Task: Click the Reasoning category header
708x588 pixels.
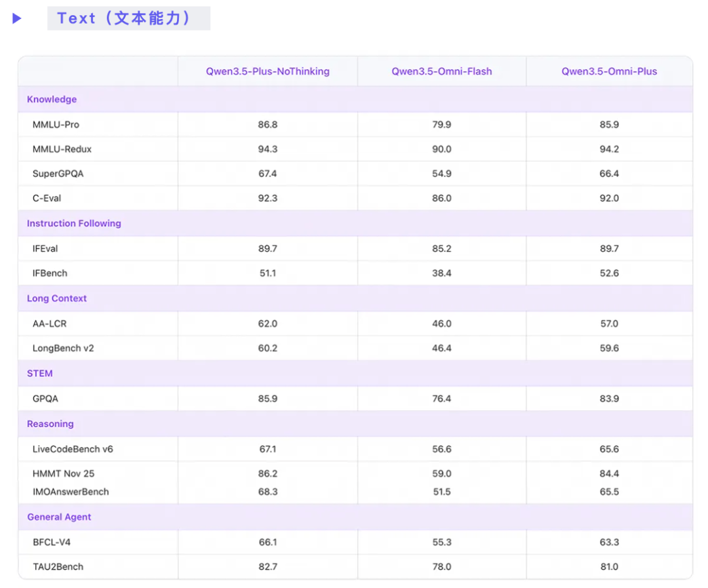Action: pyautogui.click(x=50, y=424)
